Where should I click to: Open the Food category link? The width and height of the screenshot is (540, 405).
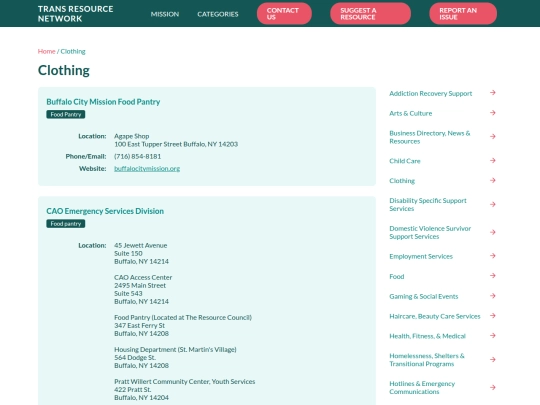(397, 276)
